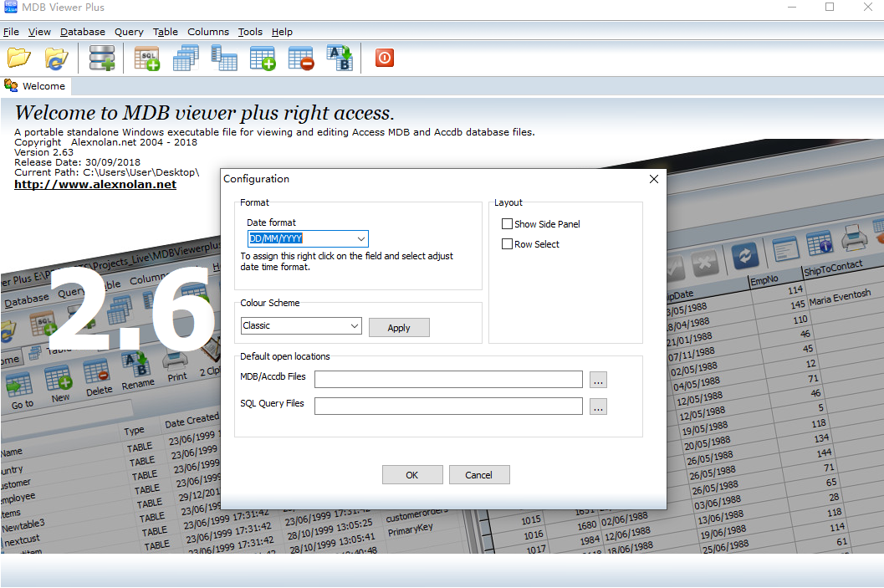Switch to the Welcome tab
The height and width of the screenshot is (588, 884).
point(43,85)
